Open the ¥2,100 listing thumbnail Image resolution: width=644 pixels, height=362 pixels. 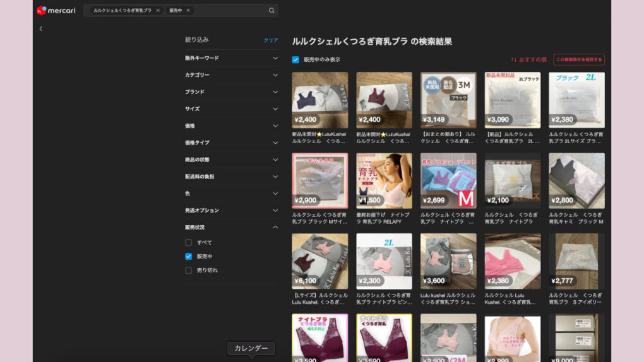513,180
